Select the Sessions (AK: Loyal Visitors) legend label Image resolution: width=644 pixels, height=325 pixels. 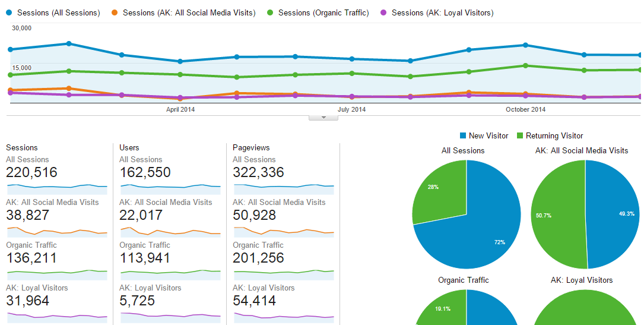pyautogui.click(x=442, y=12)
